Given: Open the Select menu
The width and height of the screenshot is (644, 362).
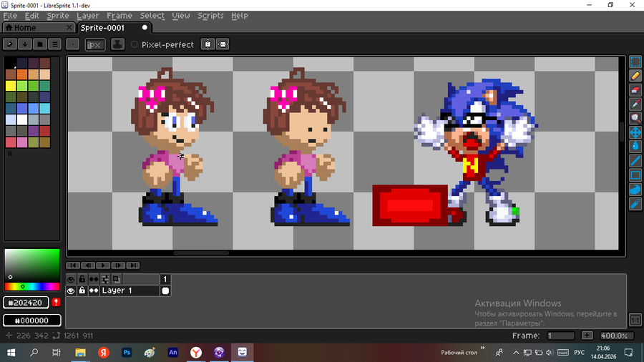Looking at the screenshot, I should [x=152, y=16].
